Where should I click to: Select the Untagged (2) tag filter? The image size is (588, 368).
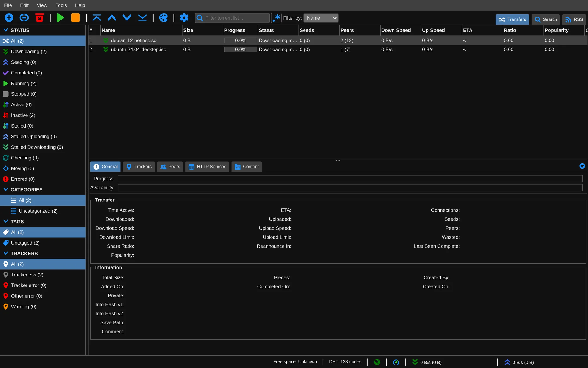pos(43,243)
